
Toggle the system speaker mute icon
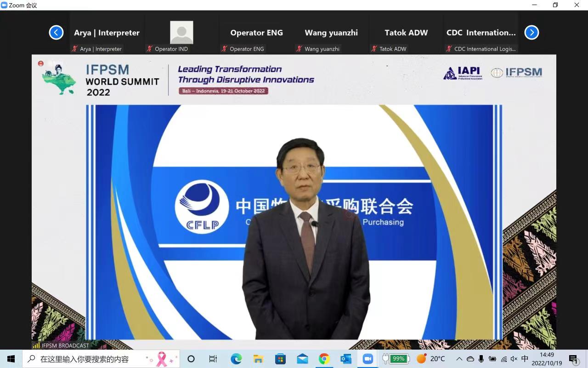pos(514,359)
